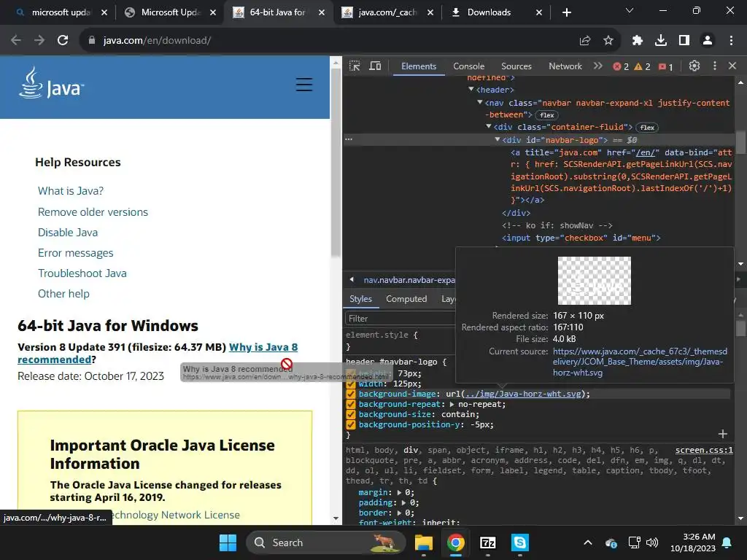Show more DevTools tabs with double chevron
747x560 pixels.
coord(598,66)
